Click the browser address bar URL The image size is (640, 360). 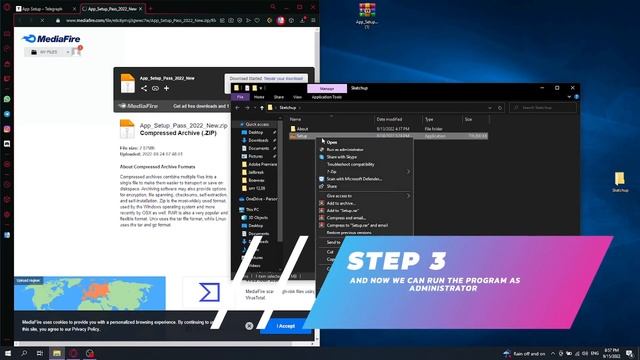(141, 20)
